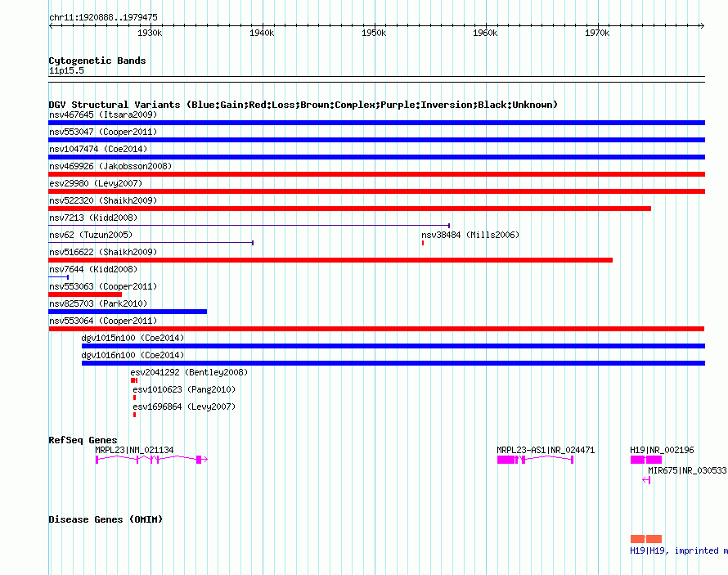Click the MRPL23|NM_021134 label
728x575 pixels.
point(134,450)
